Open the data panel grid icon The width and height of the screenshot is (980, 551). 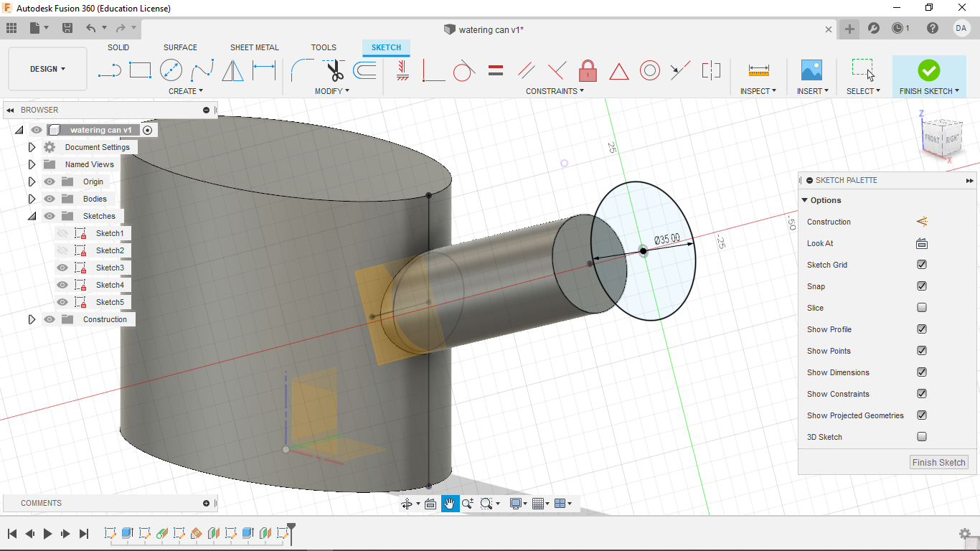pos(11,28)
